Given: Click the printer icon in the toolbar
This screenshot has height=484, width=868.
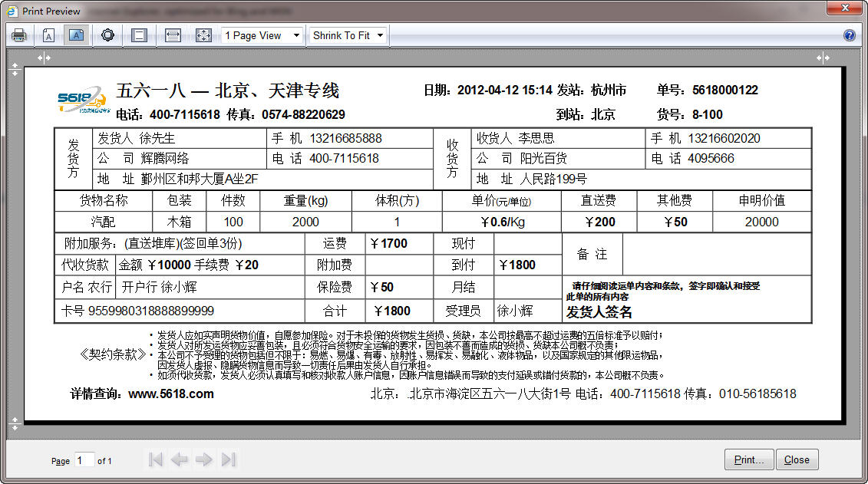Looking at the screenshot, I should pos(19,35).
